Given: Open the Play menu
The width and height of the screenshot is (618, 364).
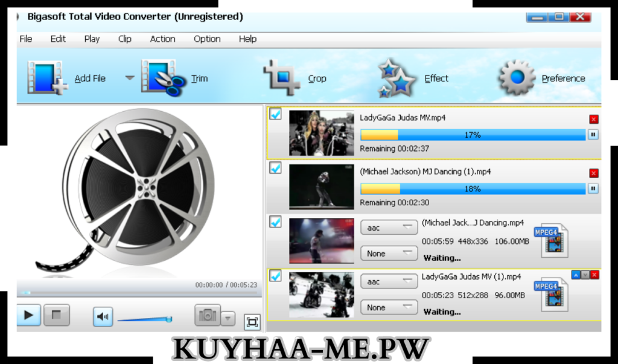Looking at the screenshot, I should 92,39.
